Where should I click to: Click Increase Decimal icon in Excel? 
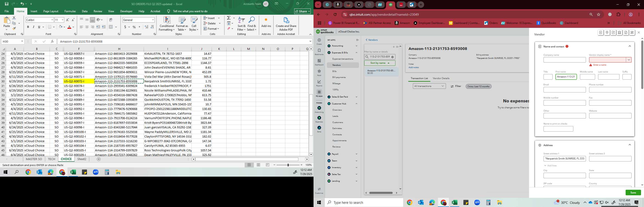[x=146, y=27]
